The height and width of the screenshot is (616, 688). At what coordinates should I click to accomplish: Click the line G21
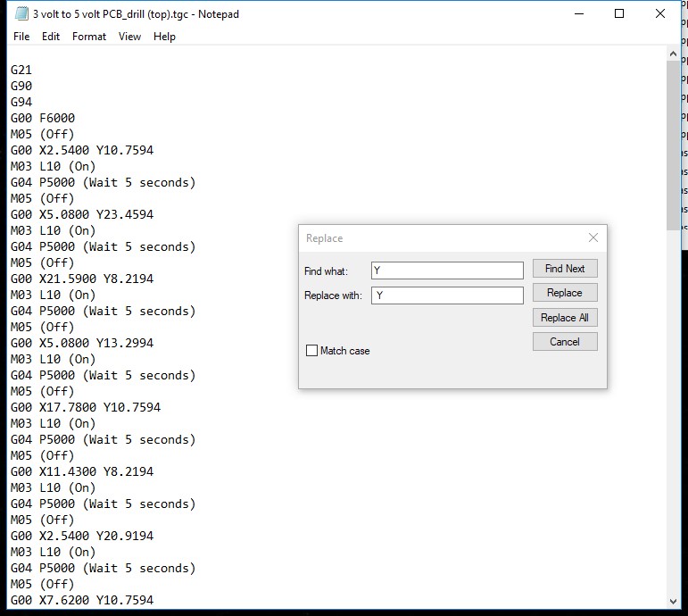click(x=21, y=70)
